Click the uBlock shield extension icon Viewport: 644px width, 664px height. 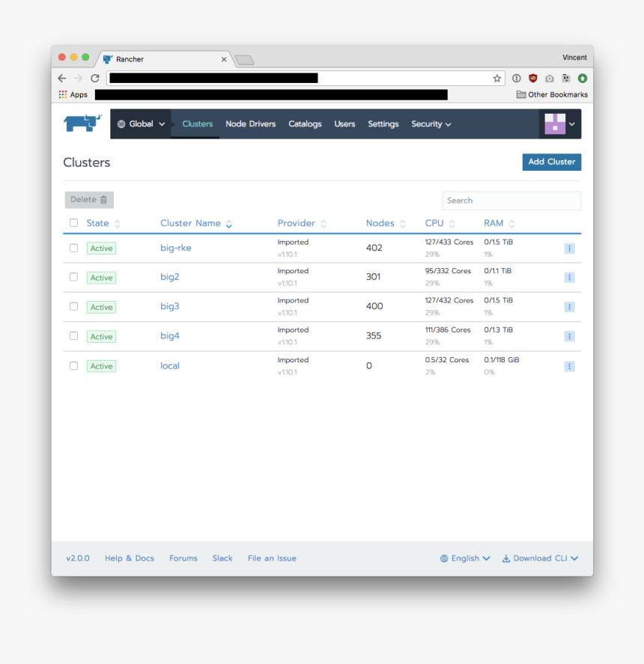pos(533,78)
